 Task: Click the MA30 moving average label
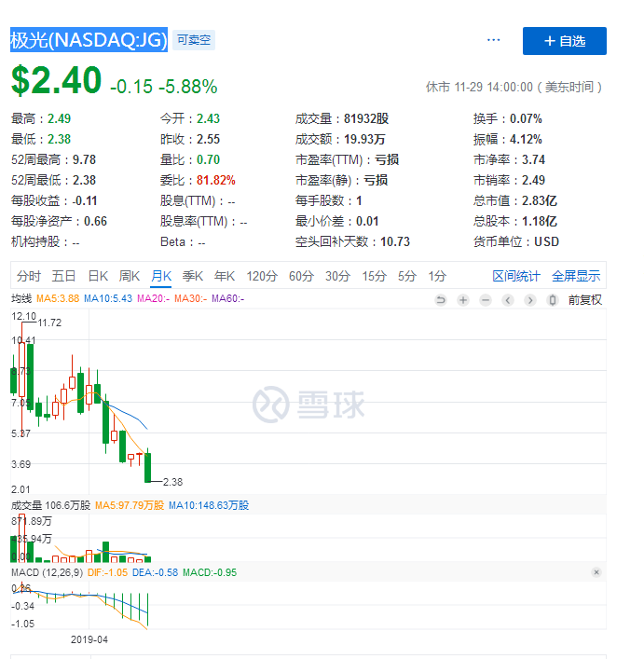191,298
